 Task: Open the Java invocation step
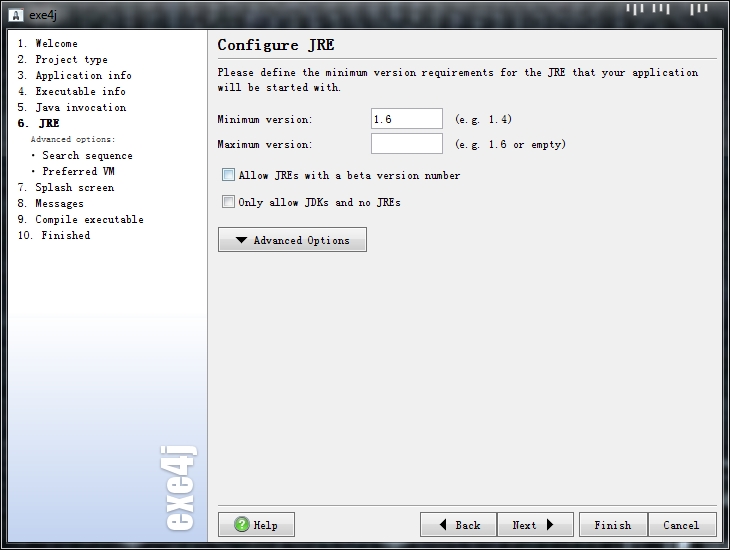(x=72, y=107)
